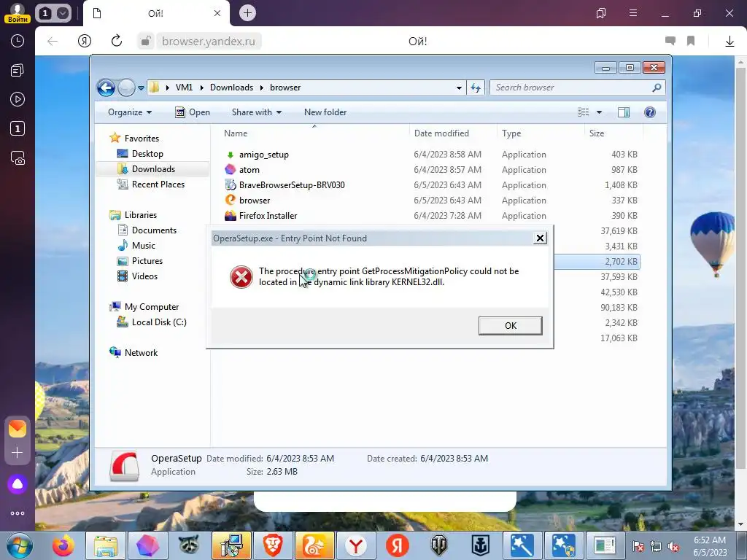Open the Brave lion icon on the taskbar
747x560 pixels.
(x=273, y=545)
